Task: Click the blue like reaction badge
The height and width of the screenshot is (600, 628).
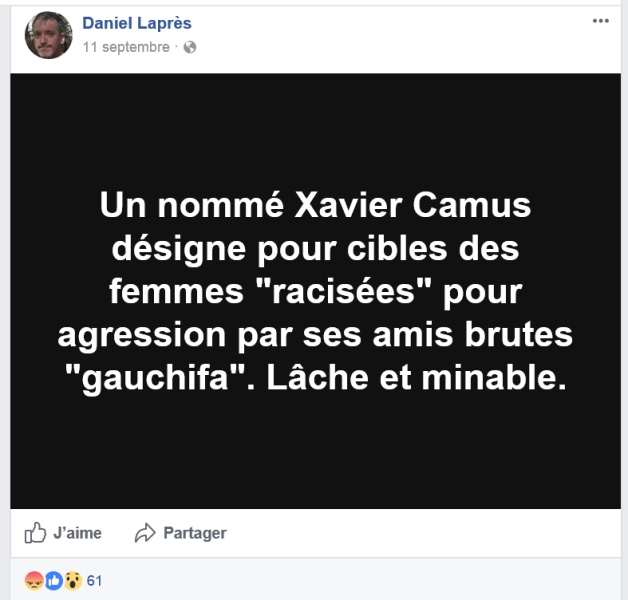Action: point(53,580)
